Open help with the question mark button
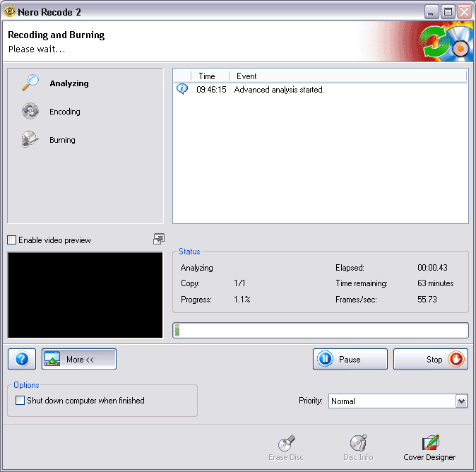 coord(22,360)
